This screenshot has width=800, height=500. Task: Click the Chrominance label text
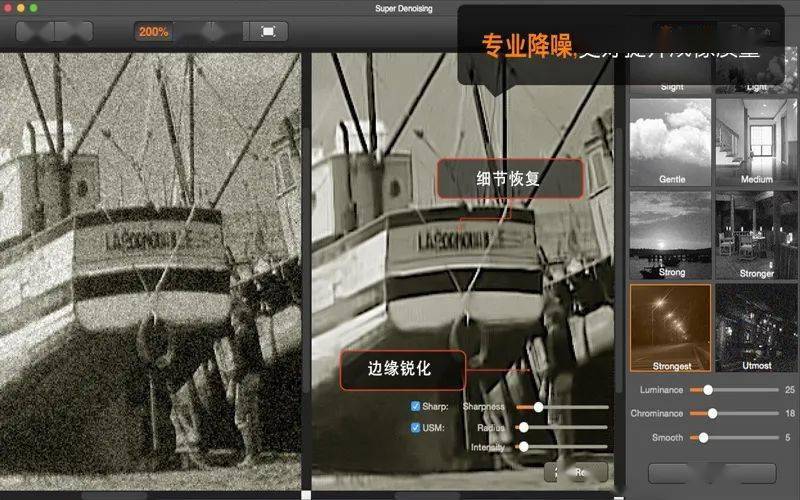point(657,413)
